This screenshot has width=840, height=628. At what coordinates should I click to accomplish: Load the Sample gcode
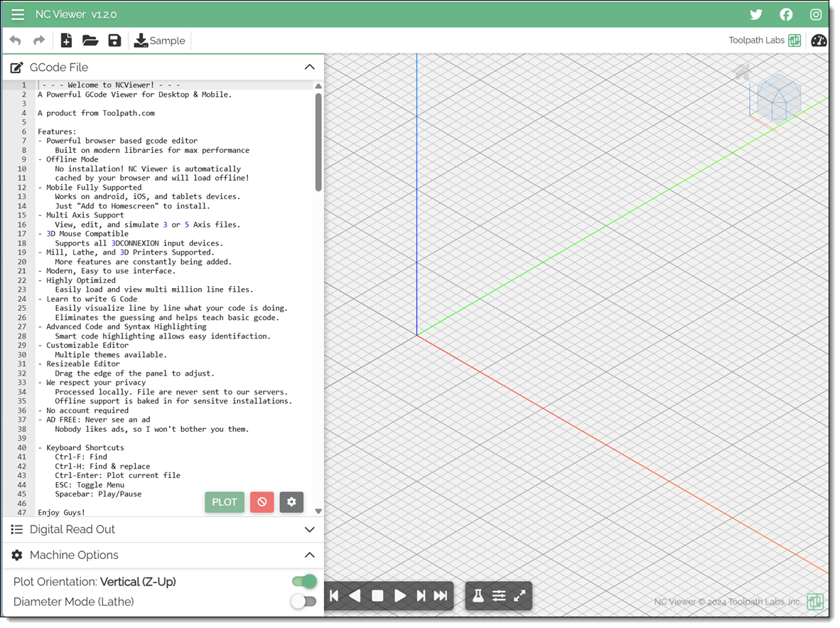pos(160,41)
